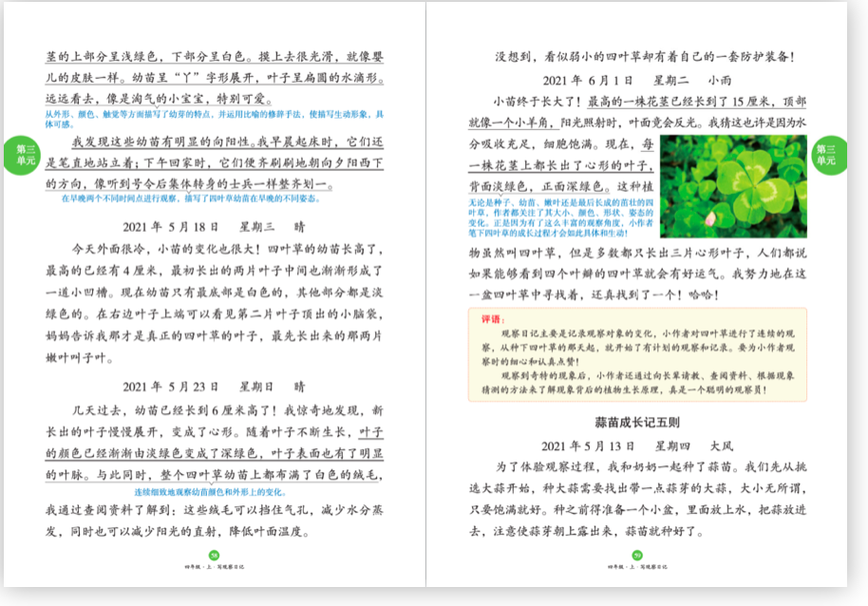The width and height of the screenshot is (868, 606).
Task: Click the date line 2021年5月18日 星期三
Action: 214,227
